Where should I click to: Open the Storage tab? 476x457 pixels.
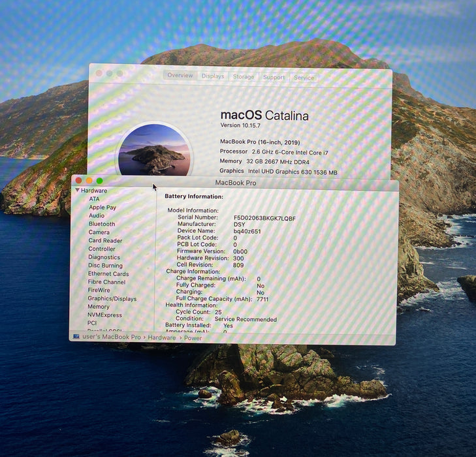244,77
